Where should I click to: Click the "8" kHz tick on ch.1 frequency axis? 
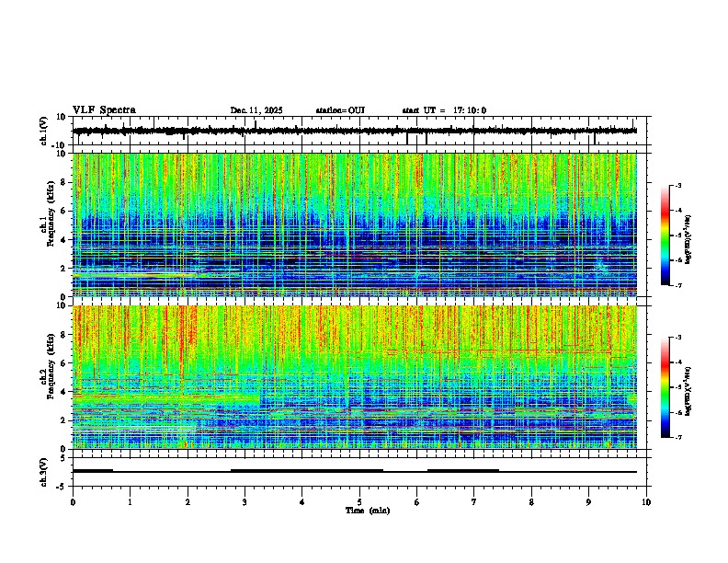pos(64,182)
